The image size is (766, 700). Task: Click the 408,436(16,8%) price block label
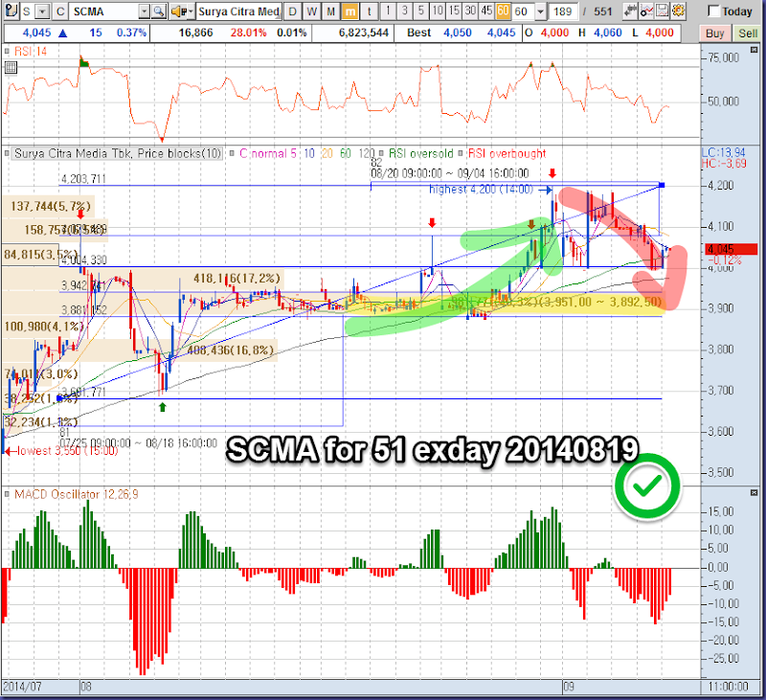point(230,350)
